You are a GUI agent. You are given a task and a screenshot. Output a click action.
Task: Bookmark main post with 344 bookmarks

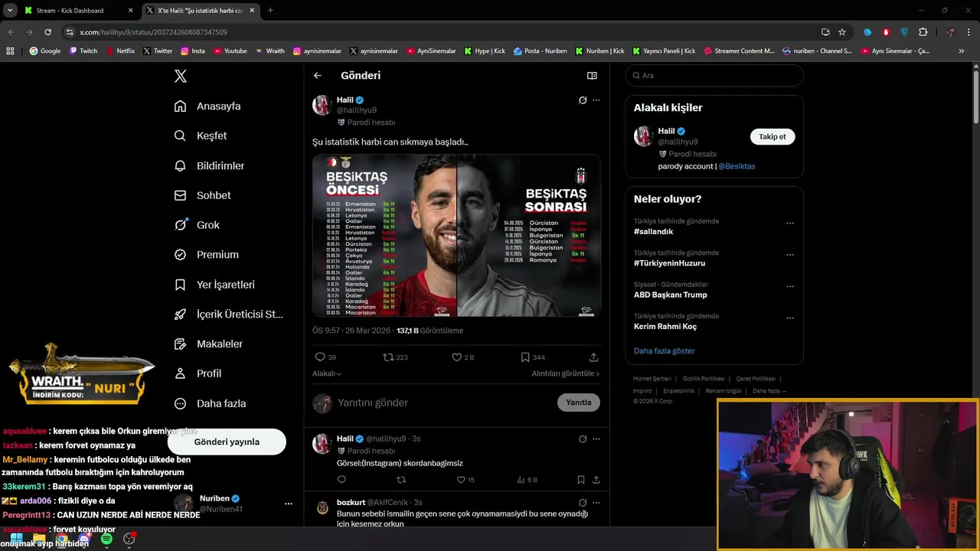(x=525, y=357)
